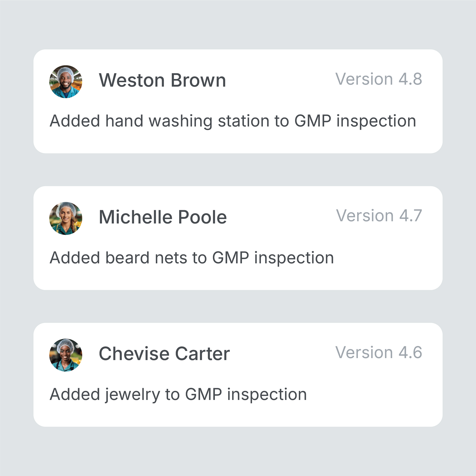476x476 pixels.
Task: Click the word 'jewelry' in Chevise Carter's entry
Action: (x=133, y=395)
